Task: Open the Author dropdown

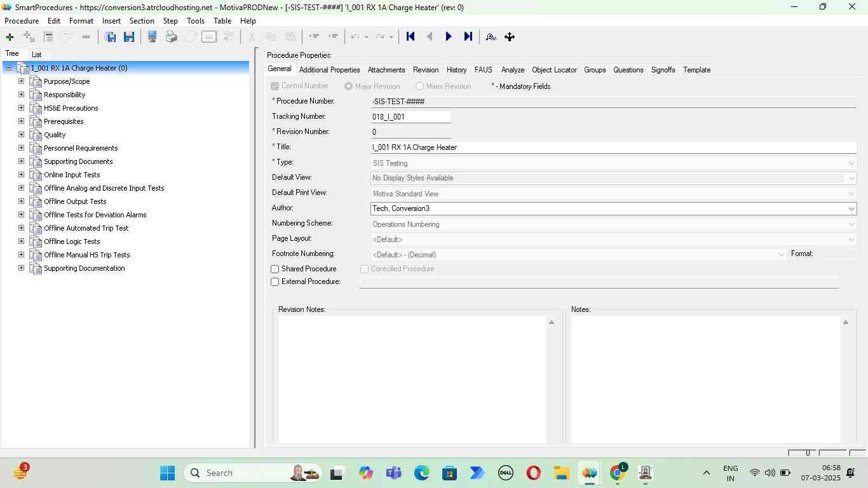Action: coord(851,208)
